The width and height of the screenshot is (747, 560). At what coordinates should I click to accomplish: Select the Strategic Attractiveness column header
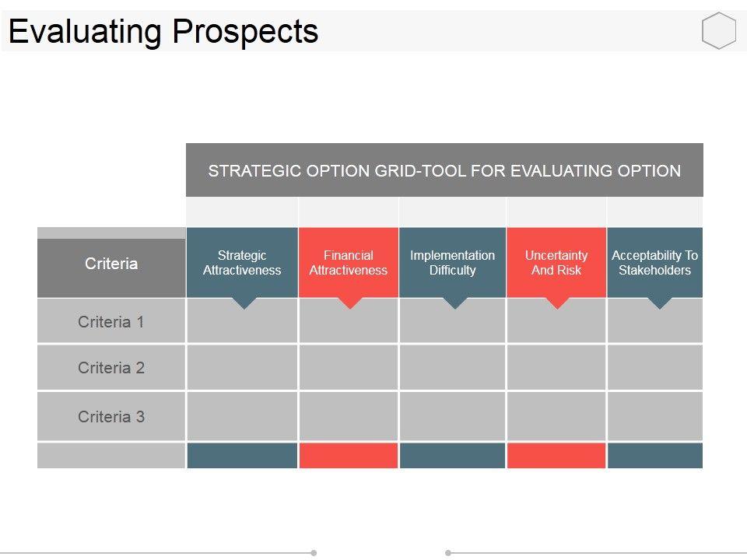242,262
